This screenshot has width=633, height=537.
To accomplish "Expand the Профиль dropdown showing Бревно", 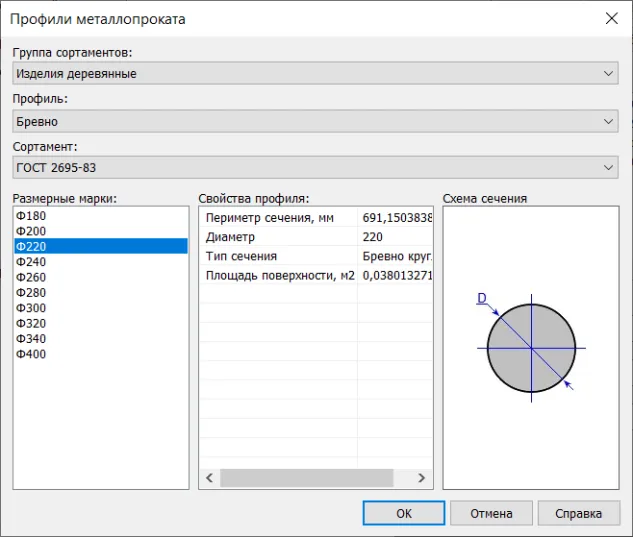I will pos(315,121).
